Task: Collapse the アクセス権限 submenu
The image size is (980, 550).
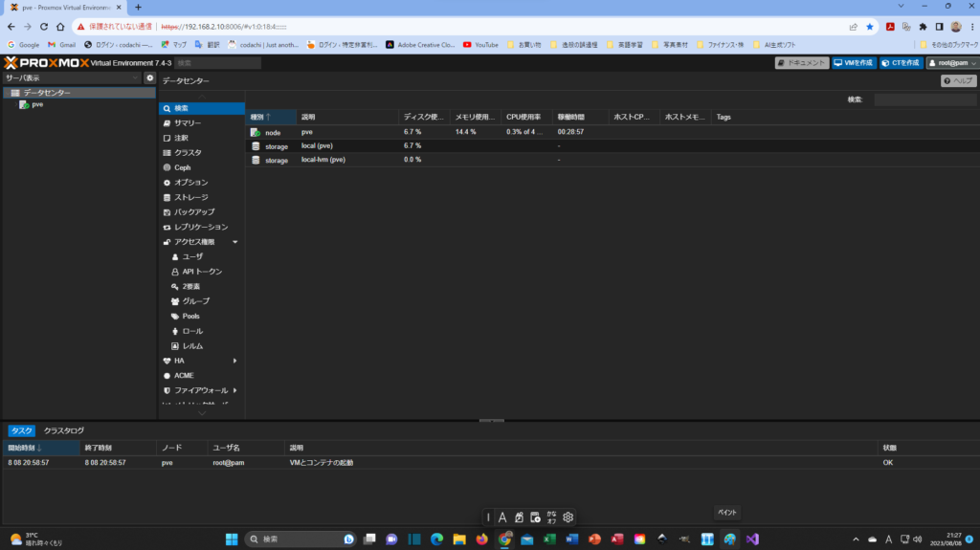Action: pos(234,242)
